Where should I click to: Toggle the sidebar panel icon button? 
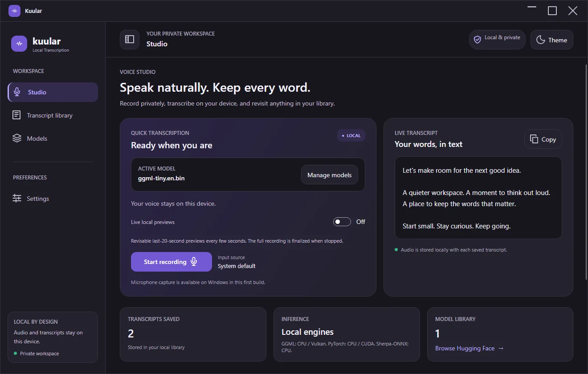130,39
